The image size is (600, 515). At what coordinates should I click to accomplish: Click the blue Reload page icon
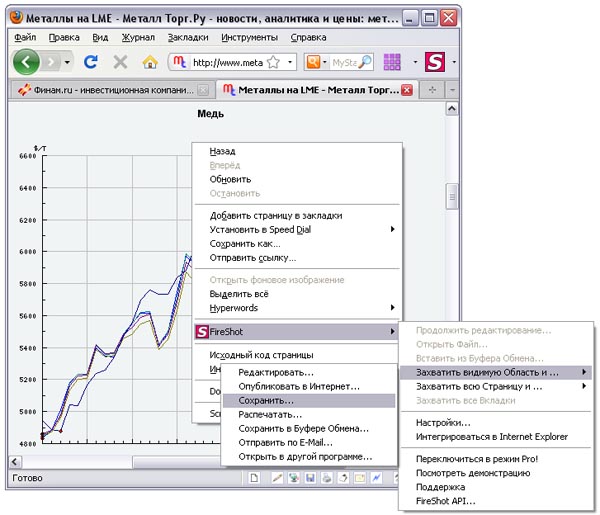91,62
